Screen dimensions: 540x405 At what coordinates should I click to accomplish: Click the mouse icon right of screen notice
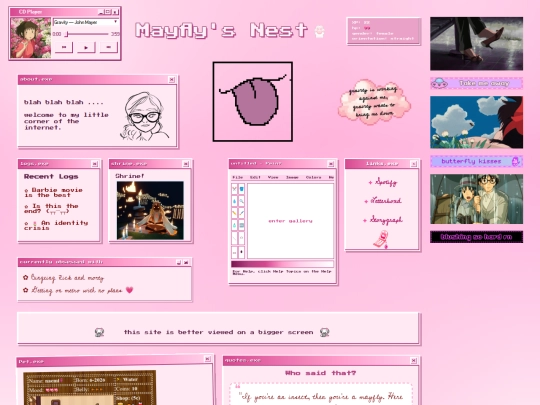(324, 332)
